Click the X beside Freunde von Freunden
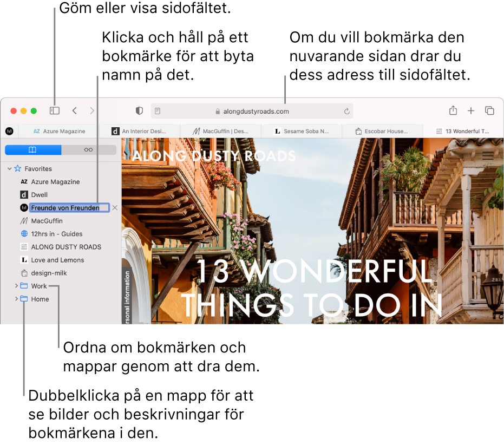The image size is (504, 445). point(115,208)
